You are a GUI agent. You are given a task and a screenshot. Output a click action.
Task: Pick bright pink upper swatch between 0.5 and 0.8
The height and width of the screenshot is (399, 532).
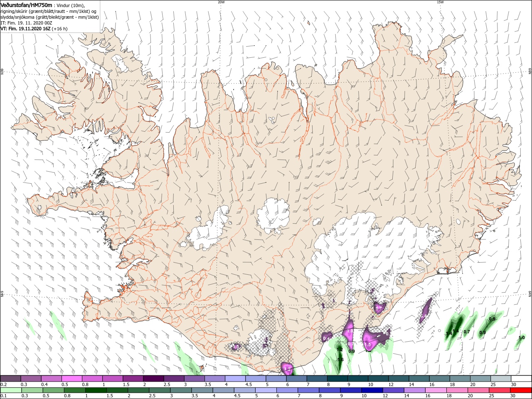click(71, 379)
